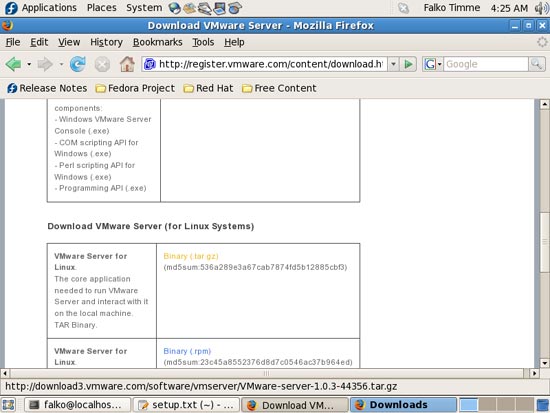Open the Help menu

(234, 42)
